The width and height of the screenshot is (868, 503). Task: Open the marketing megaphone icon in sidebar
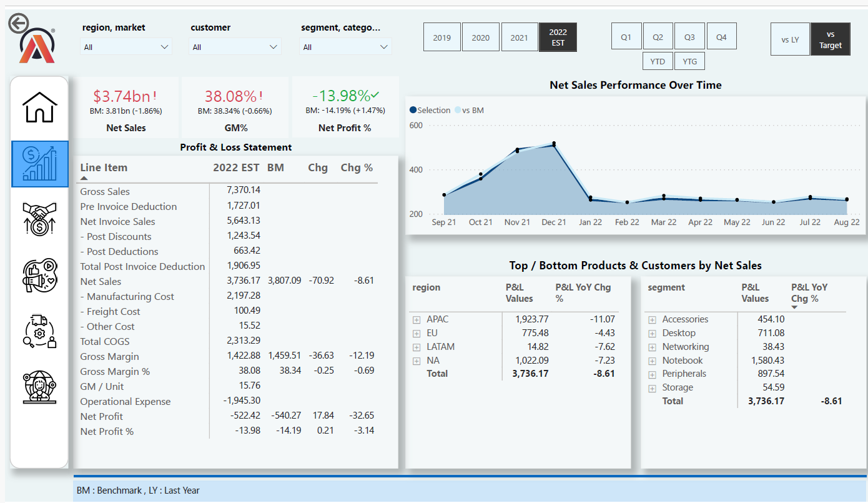(39, 276)
